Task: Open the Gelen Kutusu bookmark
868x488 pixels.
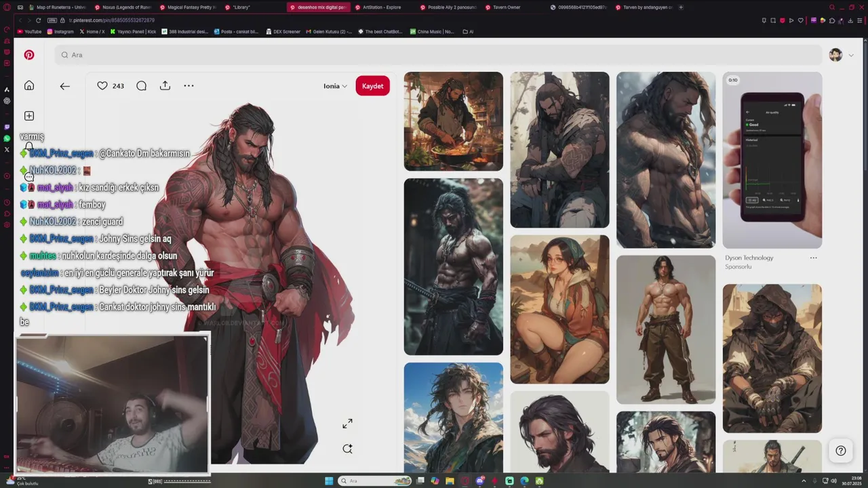Action: tap(329, 32)
